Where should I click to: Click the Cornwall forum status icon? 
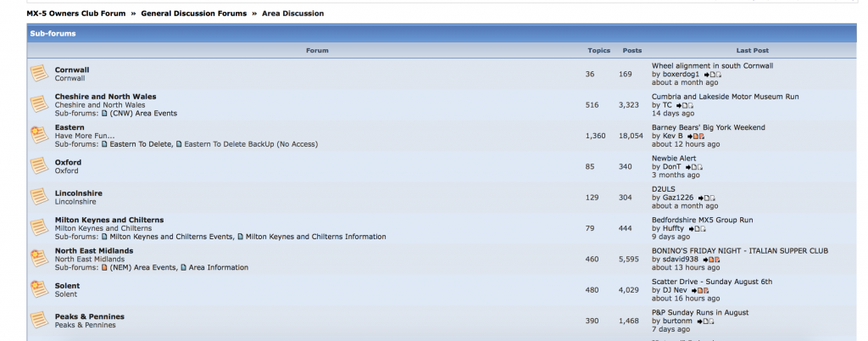pos(39,74)
